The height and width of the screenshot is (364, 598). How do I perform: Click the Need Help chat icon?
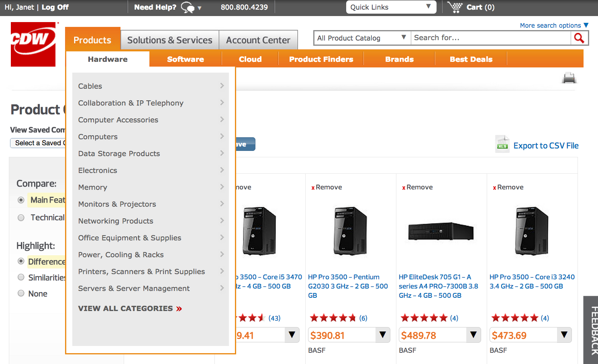click(x=188, y=7)
